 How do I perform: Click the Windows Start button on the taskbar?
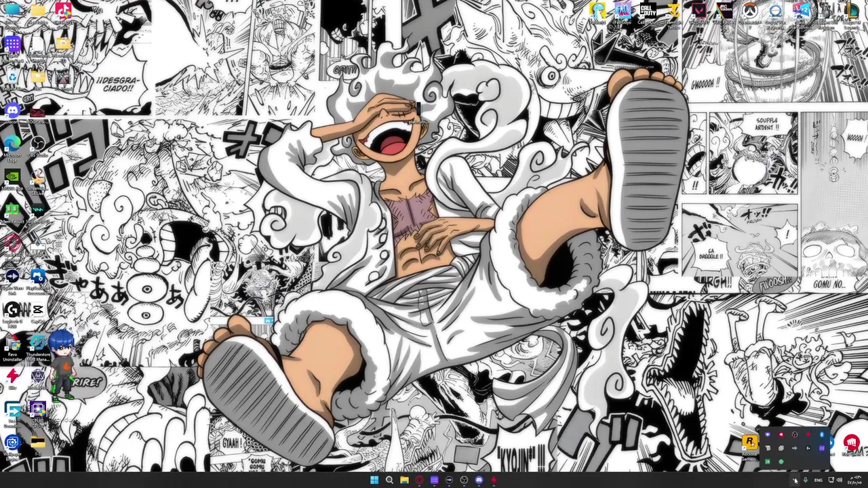tap(374, 481)
